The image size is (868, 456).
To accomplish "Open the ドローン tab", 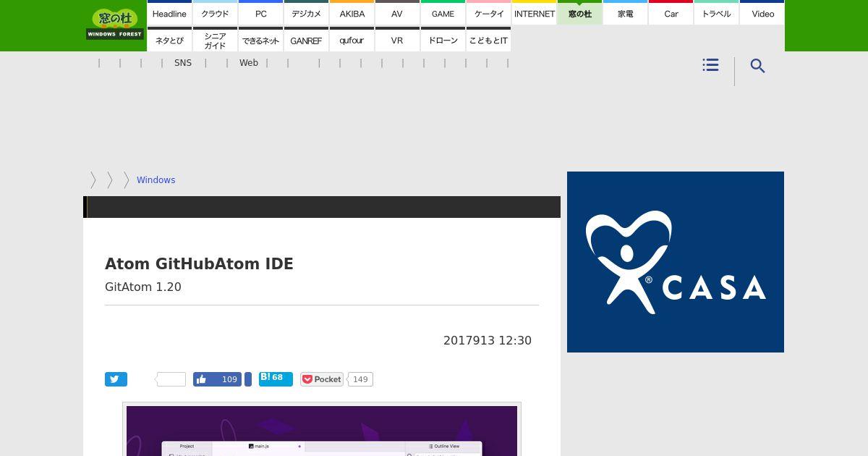I will (443, 40).
